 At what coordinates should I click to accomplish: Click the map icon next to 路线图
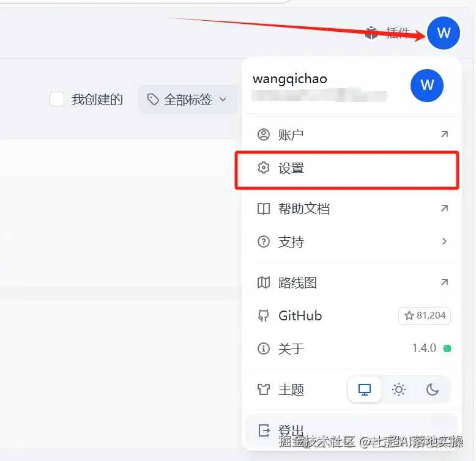coord(264,282)
